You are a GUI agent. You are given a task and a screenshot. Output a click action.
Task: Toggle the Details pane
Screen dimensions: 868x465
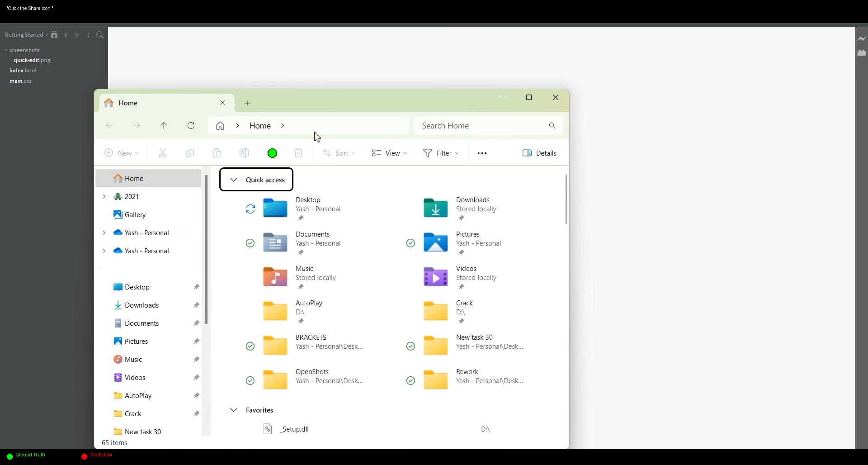click(539, 153)
